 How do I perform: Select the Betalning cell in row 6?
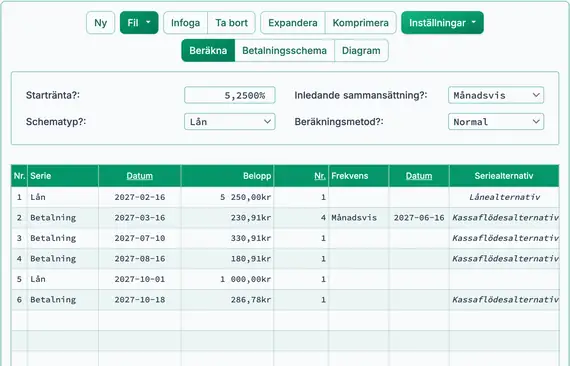tap(63, 300)
